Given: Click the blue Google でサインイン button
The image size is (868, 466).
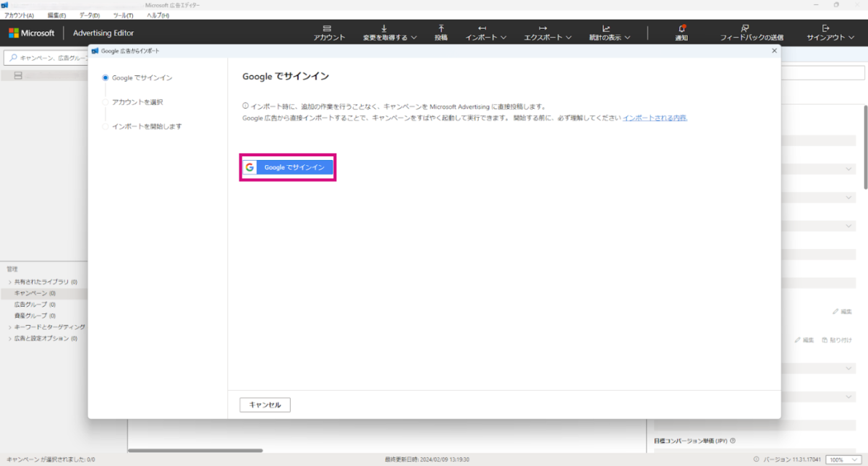Looking at the screenshot, I should tap(288, 167).
